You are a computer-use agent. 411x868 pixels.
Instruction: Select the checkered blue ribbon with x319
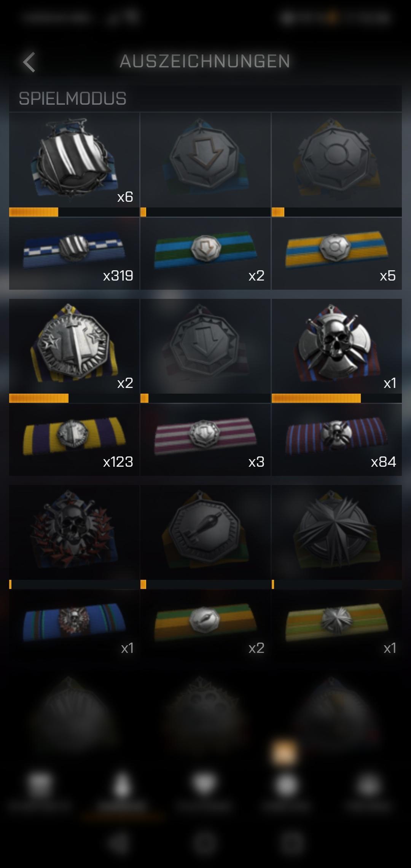point(74,254)
